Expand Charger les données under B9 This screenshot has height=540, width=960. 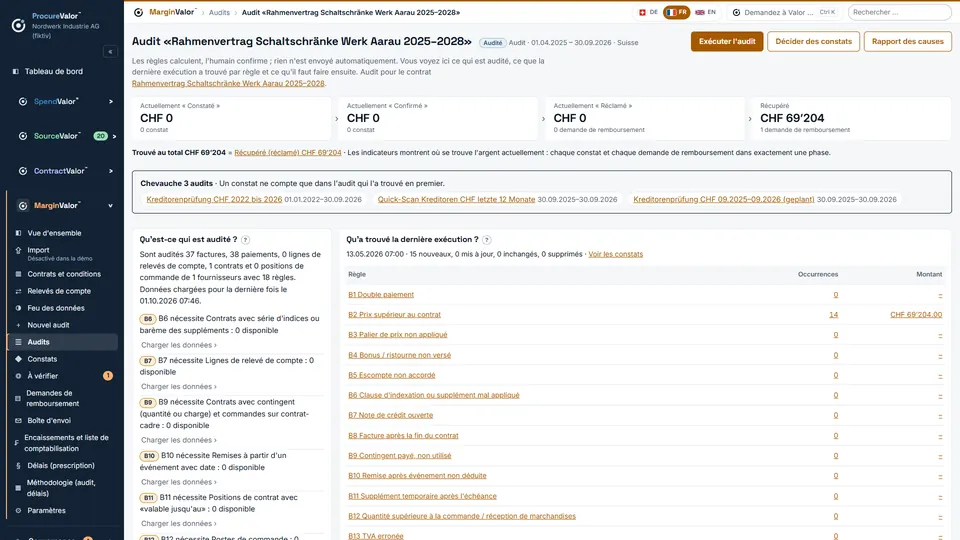click(179, 440)
